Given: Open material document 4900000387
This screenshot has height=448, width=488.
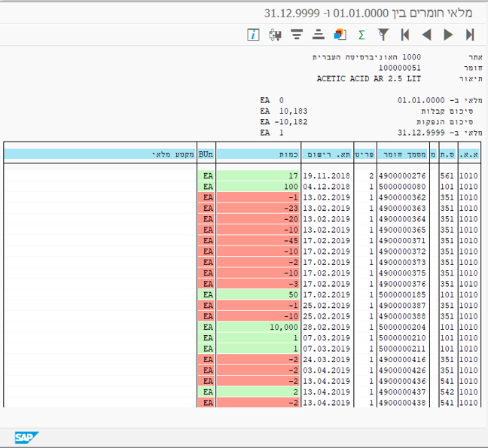Looking at the screenshot, I should point(402,306).
